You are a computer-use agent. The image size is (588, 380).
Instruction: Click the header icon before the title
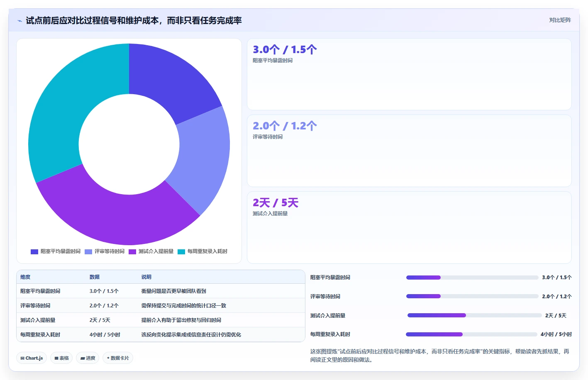point(20,21)
